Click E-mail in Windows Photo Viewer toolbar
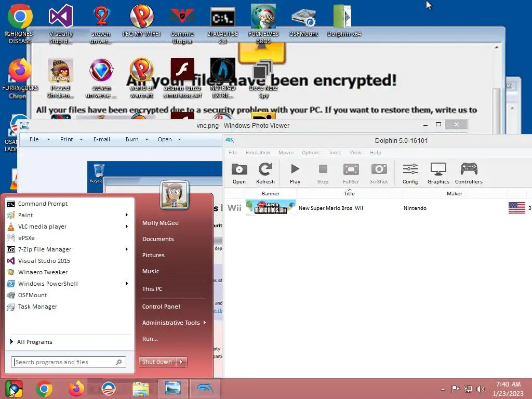 101,139
